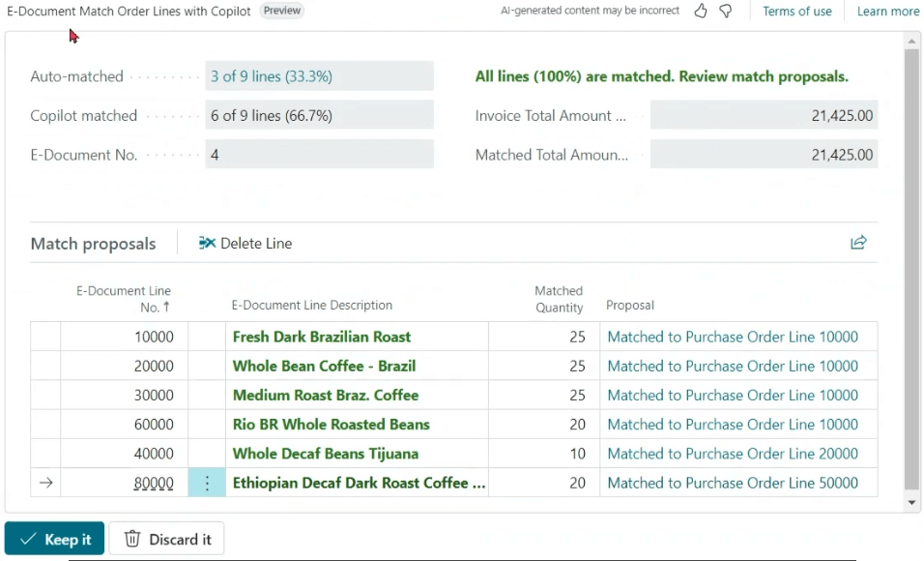Open the three-dot menu on row 80000
The width and height of the screenshot is (924, 561).
[207, 483]
